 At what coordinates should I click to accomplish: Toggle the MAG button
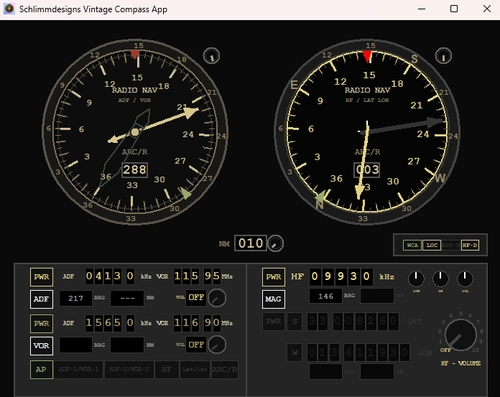[273, 299]
